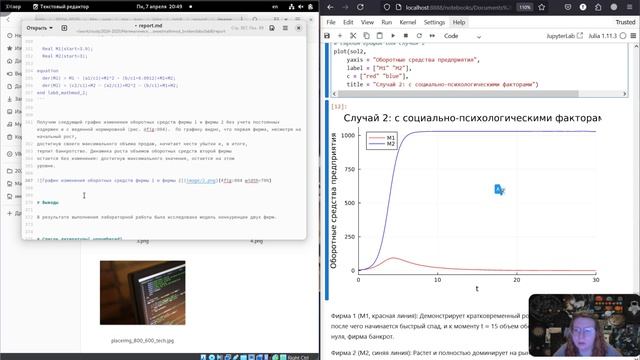Paste cell from clipboard in notebook
The image size is (640, 360).
380,36
